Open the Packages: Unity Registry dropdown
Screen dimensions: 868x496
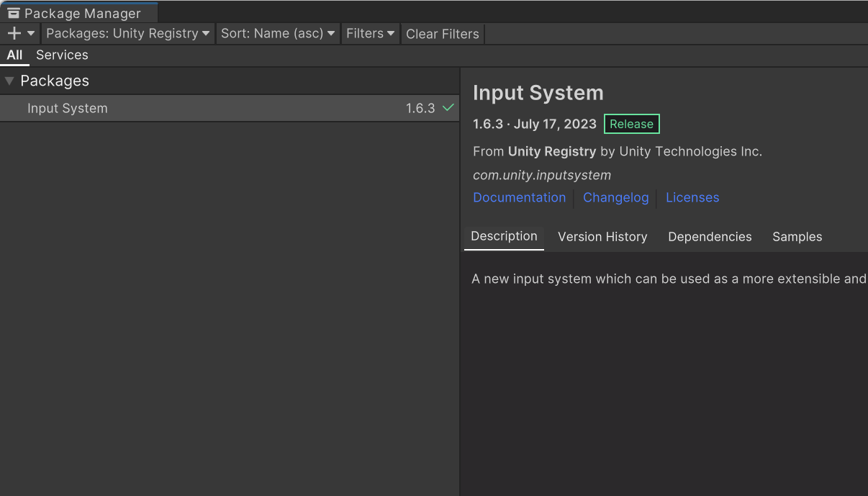tap(128, 33)
